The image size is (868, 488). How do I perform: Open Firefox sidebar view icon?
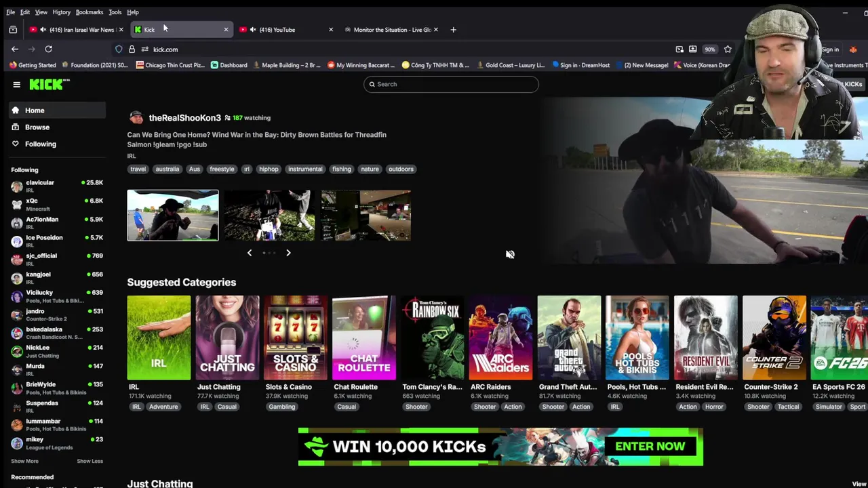pos(13,30)
